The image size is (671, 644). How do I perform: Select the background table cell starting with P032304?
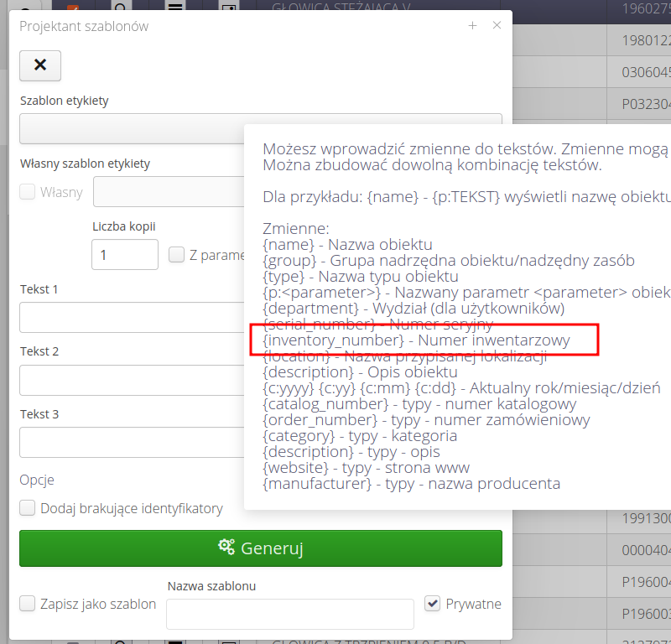(644, 106)
